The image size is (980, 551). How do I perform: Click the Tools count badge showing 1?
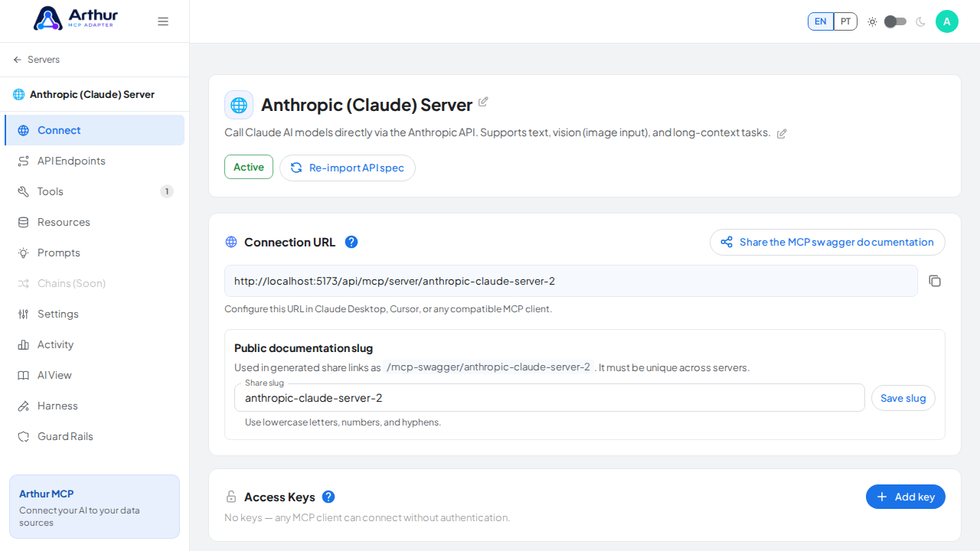(167, 191)
